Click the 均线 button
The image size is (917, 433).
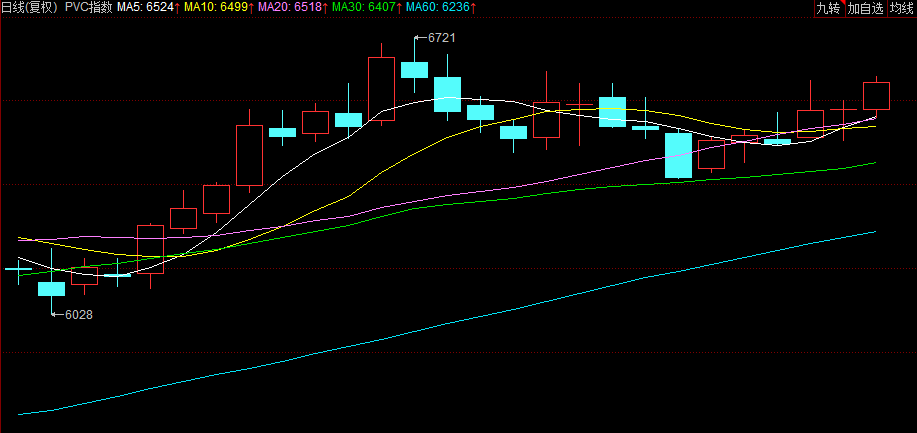pos(902,8)
